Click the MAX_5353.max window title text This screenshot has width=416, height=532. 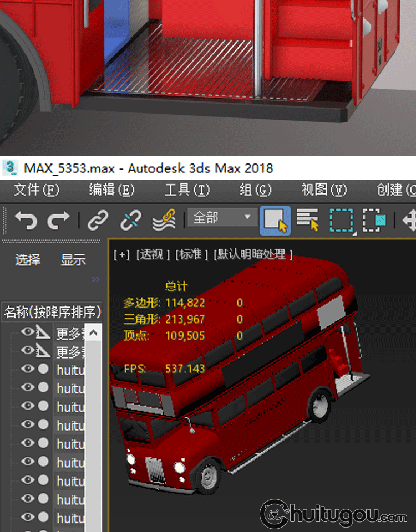pyautogui.click(x=149, y=168)
